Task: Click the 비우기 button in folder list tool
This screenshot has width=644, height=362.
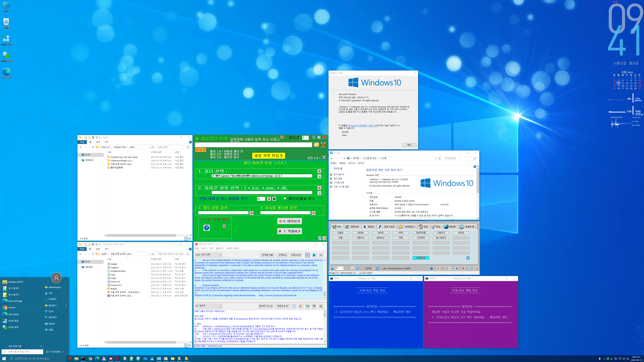Action: click(201, 150)
